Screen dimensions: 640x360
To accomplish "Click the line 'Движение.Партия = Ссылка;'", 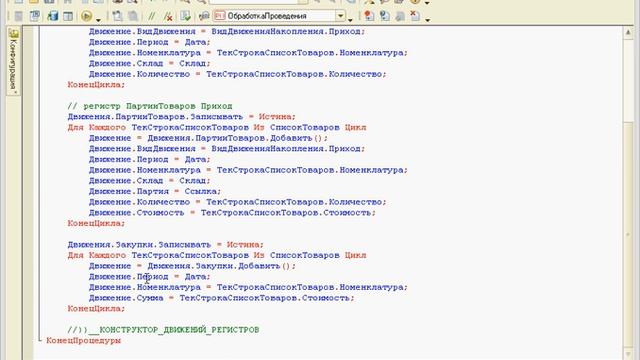I will (155, 191).
